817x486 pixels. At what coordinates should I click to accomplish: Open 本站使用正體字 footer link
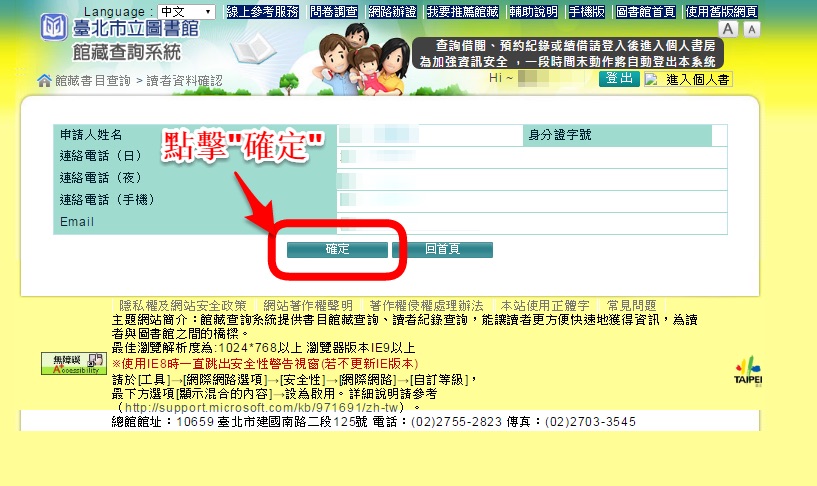pyautogui.click(x=545, y=305)
